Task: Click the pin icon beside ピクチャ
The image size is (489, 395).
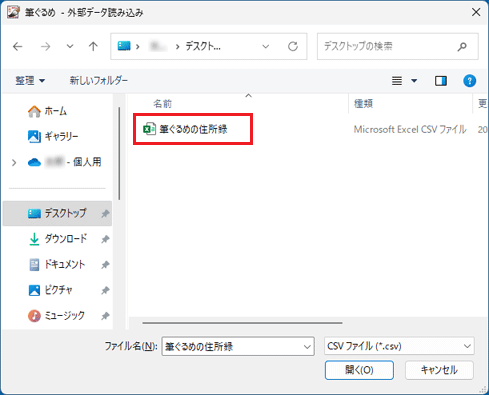Action: tap(105, 290)
